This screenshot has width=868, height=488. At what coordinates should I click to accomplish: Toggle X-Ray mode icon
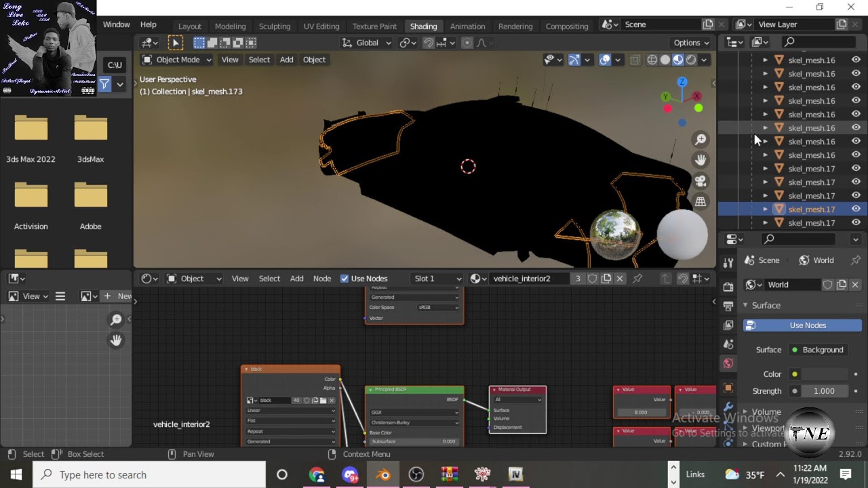(x=635, y=60)
